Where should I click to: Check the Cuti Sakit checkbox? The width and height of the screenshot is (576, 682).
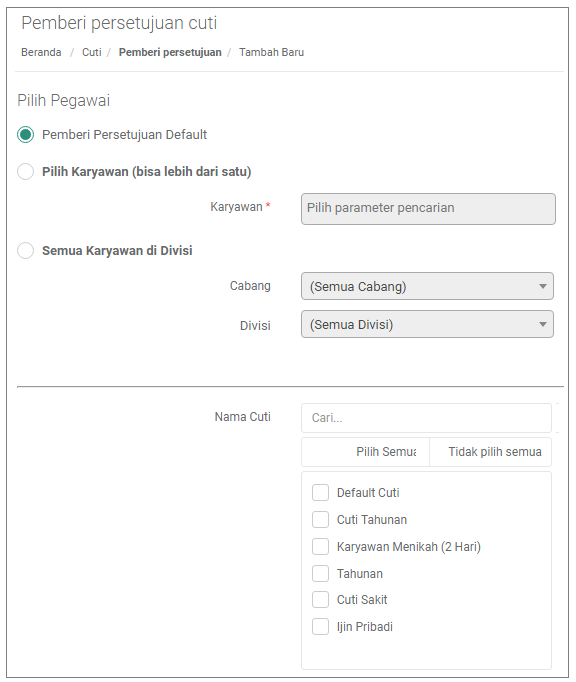click(x=321, y=600)
